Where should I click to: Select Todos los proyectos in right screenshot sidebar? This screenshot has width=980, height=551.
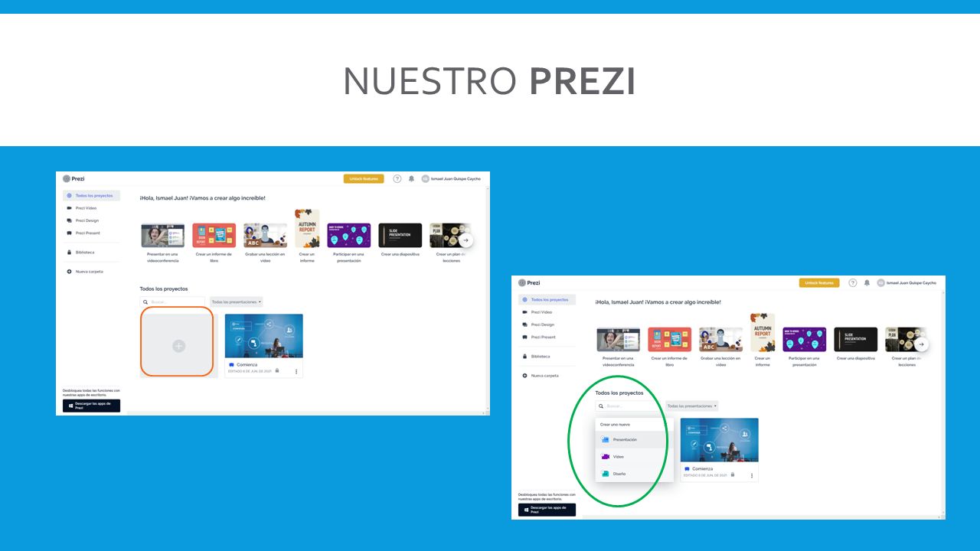pos(547,299)
